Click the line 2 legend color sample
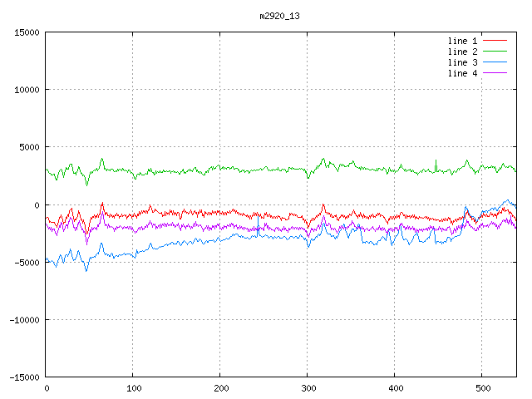532x399 pixels. coord(495,52)
